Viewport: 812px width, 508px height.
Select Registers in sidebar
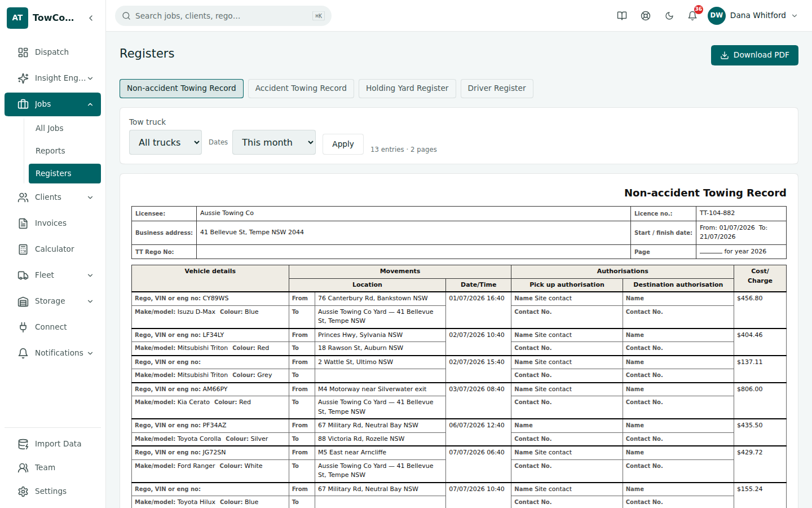coord(65,174)
